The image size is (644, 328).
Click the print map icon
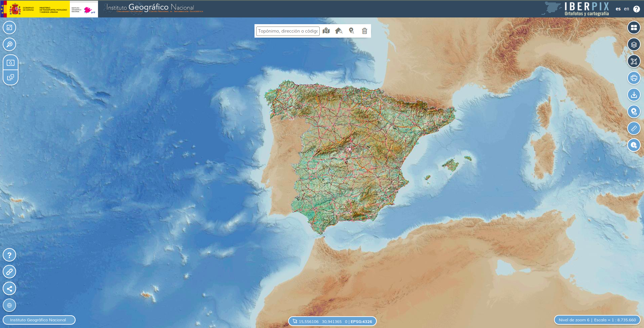(x=634, y=78)
